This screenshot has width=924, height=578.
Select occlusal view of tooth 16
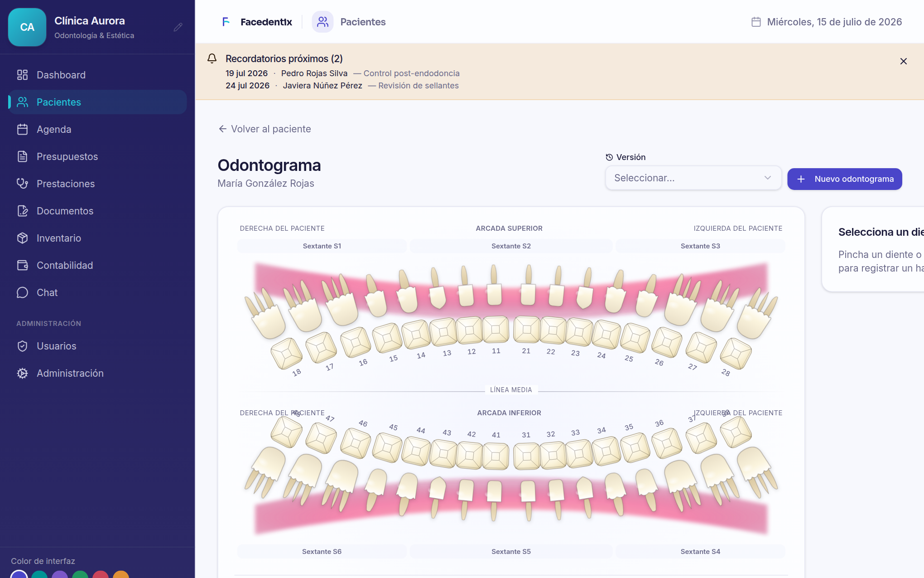pyautogui.click(x=356, y=342)
